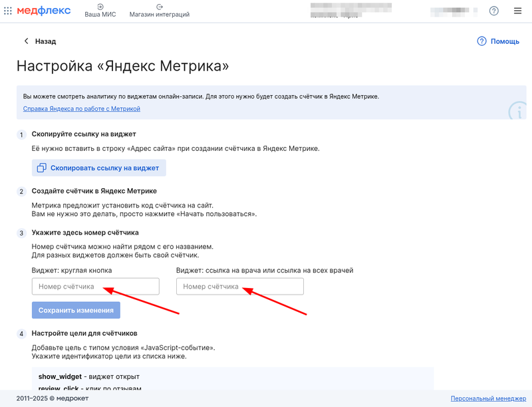
Task: Open Магазин интеграций section
Action: click(x=160, y=11)
